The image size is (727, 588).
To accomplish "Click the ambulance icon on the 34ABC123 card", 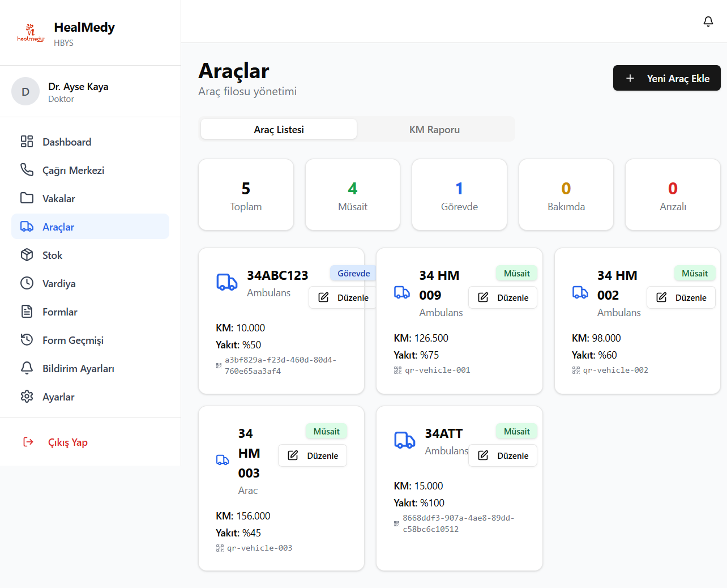I will tap(227, 282).
